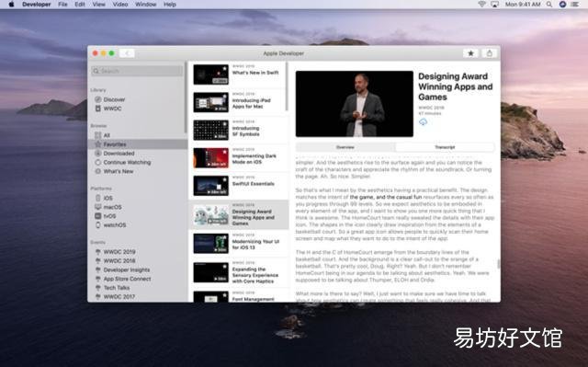Click the Favorite star button in toolbar

click(470, 53)
